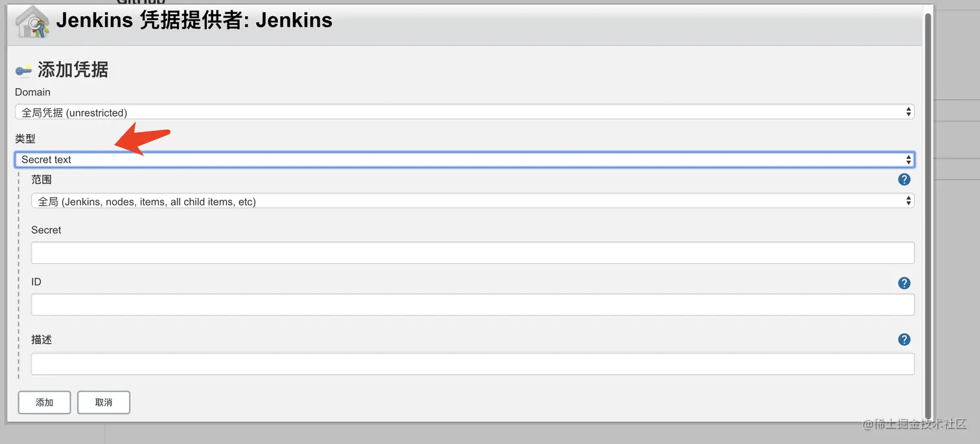Click the 类型 field label

click(x=25, y=139)
